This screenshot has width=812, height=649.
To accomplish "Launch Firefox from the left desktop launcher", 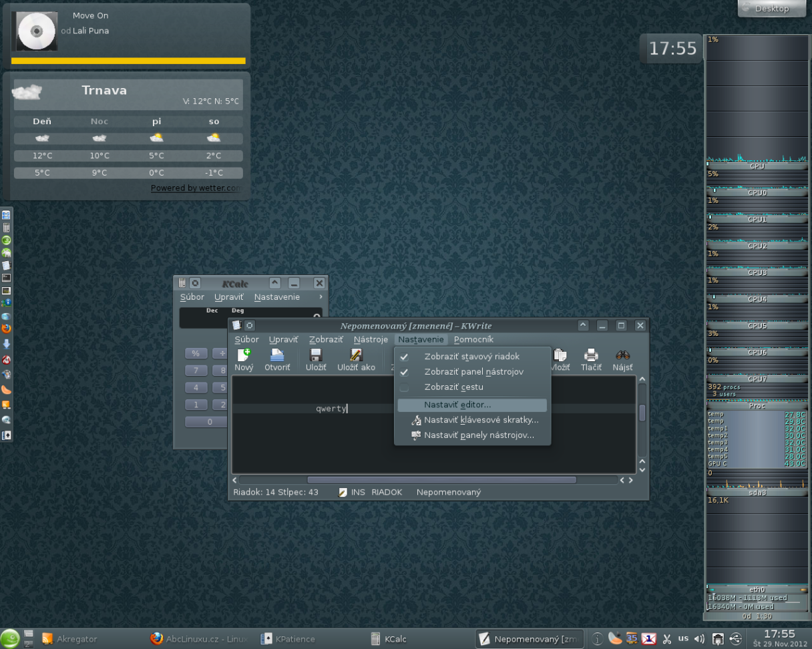I will [x=6, y=329].
